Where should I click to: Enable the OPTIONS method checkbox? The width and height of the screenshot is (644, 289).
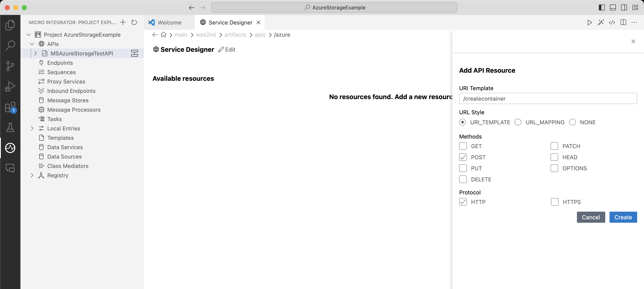(x=554, y=168)
